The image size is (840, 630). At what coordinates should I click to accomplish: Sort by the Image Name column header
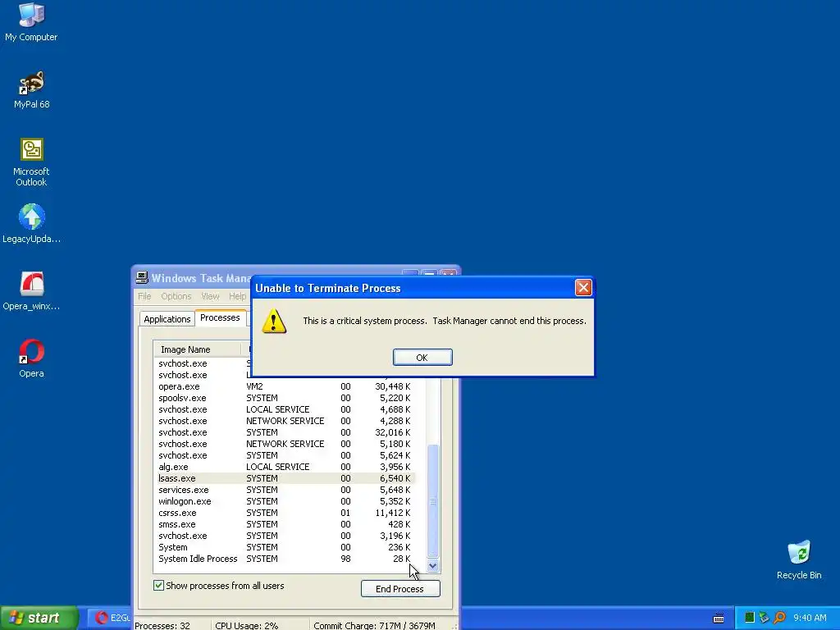(197, 349)
